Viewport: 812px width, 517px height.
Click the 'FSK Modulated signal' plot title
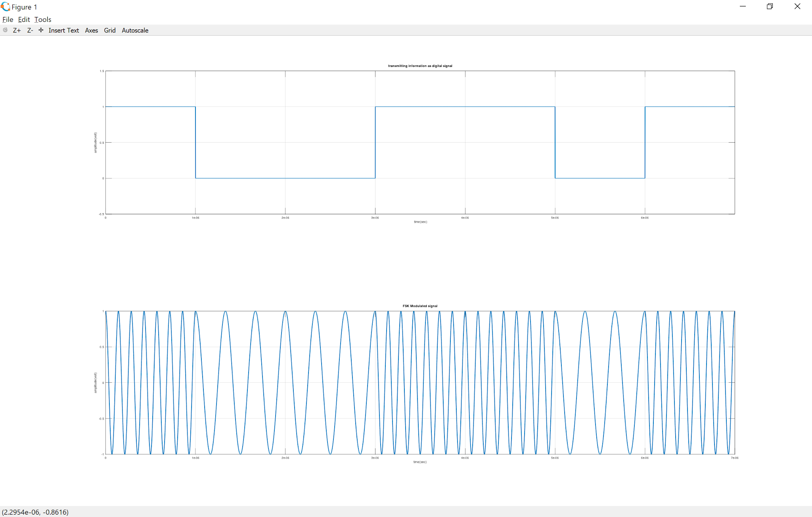420,305
